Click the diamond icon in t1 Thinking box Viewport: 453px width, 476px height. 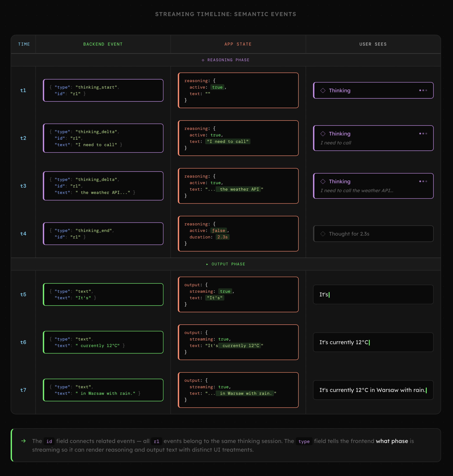[323, 91]
